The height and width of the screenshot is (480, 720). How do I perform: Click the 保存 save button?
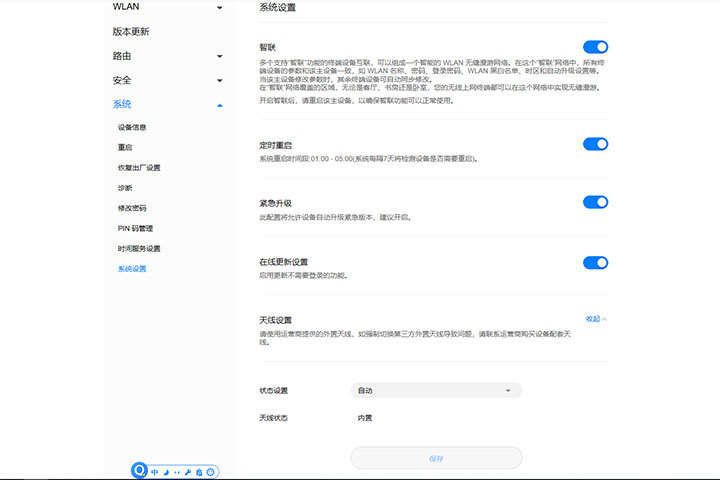(x=436, y=458)
